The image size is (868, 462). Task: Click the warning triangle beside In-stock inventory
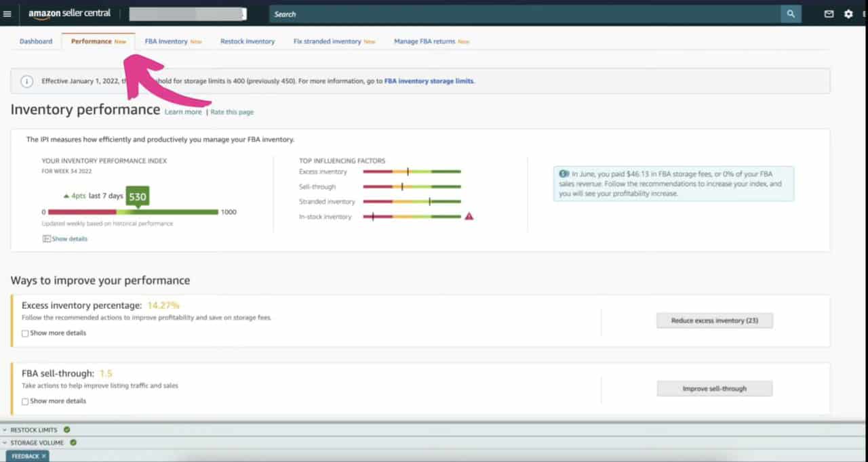tap(469, 217)
